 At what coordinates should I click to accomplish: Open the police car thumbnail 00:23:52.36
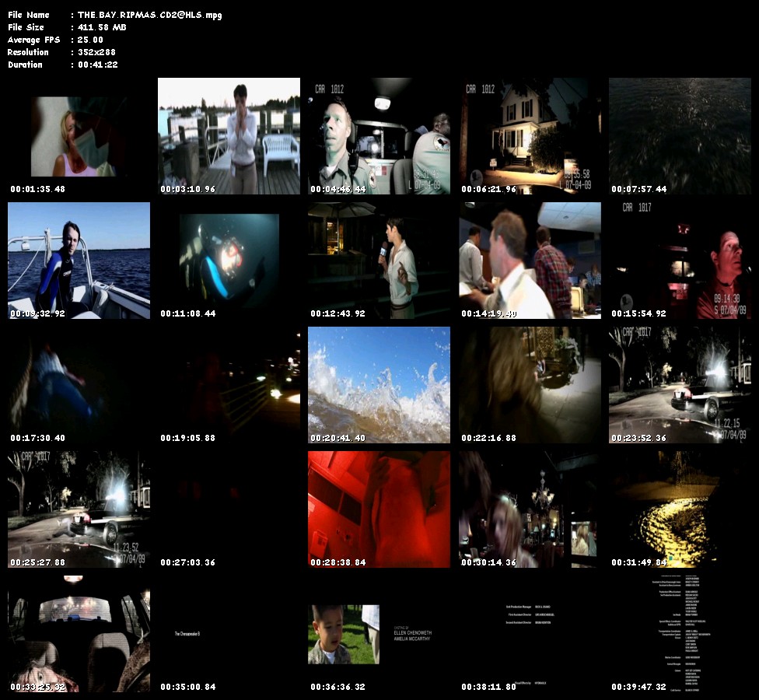pos(680,385)
